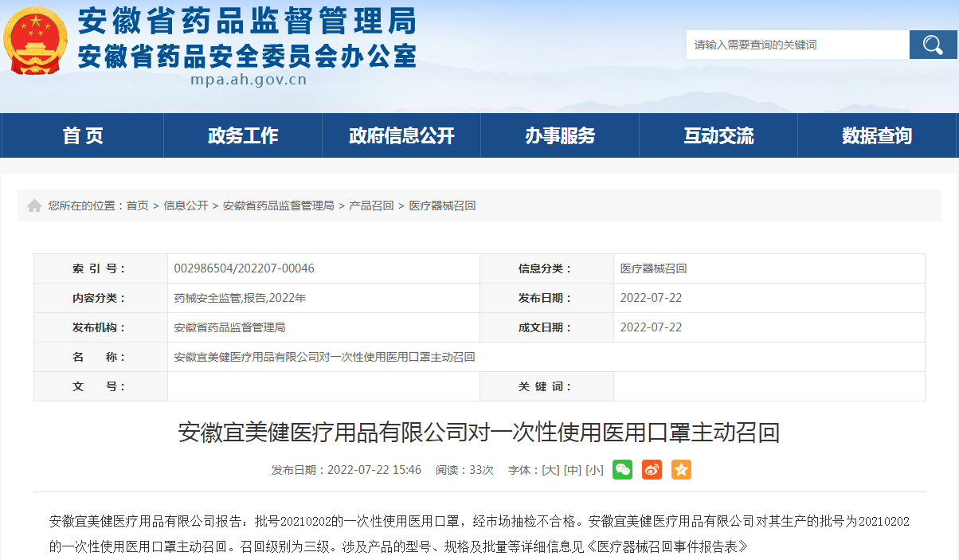Viewport: 959px width, 560px height.
Task: Open 医疗器械召回 breadcrumb link
Action: click(442, 206)
